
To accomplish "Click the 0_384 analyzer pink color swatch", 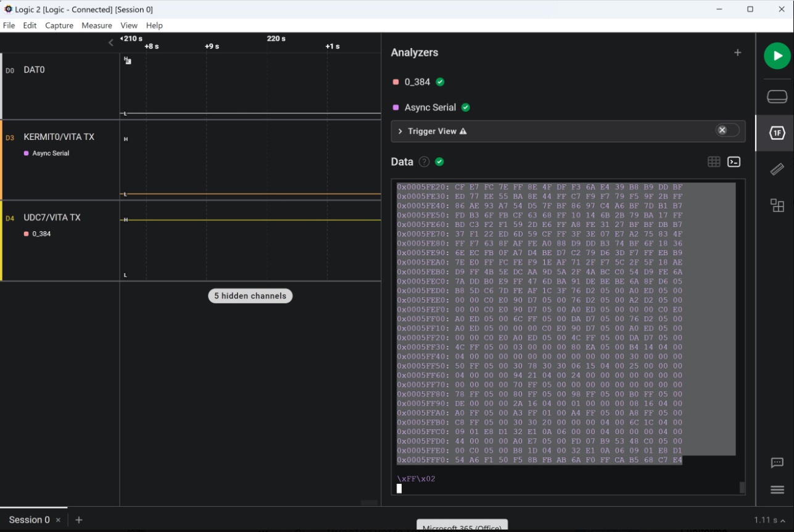I will pos(396,82).
